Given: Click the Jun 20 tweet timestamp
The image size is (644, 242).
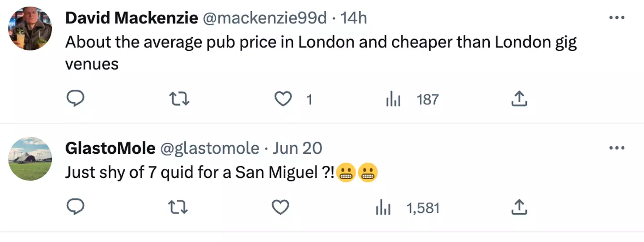Looking at the screenshot, I should pos(297,148).
